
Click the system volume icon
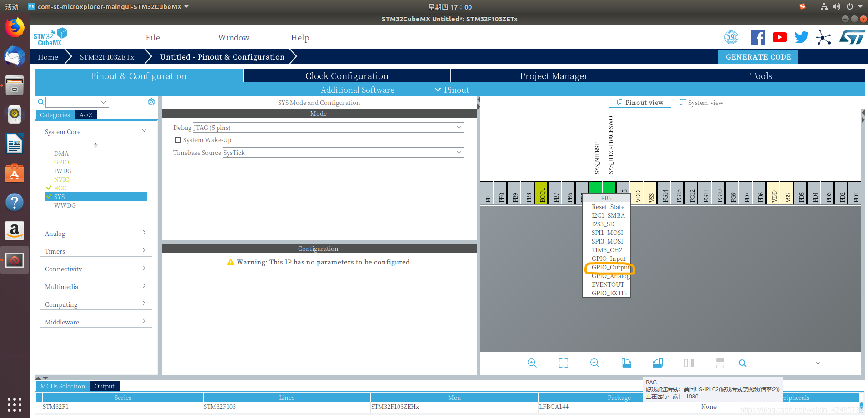(837, 7)
